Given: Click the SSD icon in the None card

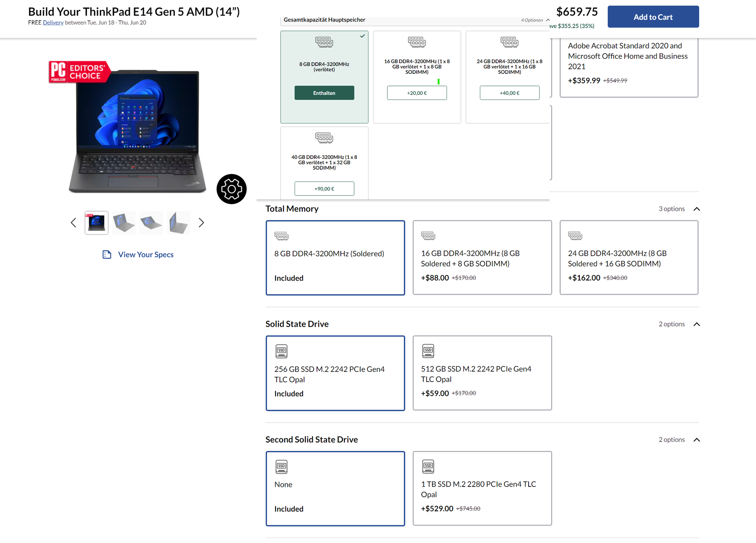Looking at the screenshot, I should pos(281,467).
